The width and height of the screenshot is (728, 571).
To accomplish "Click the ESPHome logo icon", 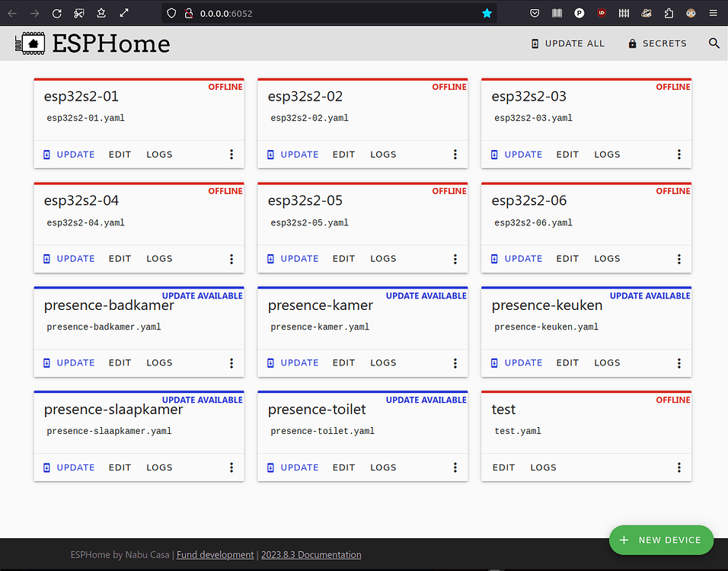I will click(30, 43).
